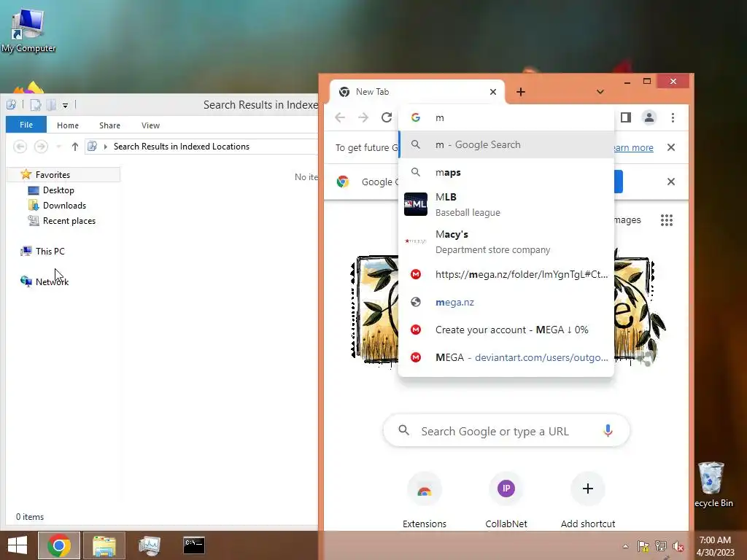The height and width of the screenshot is (560, 747).
Task: Open Explorer's recent locations dropdown arrow
Action: click(x=58, y=147)
